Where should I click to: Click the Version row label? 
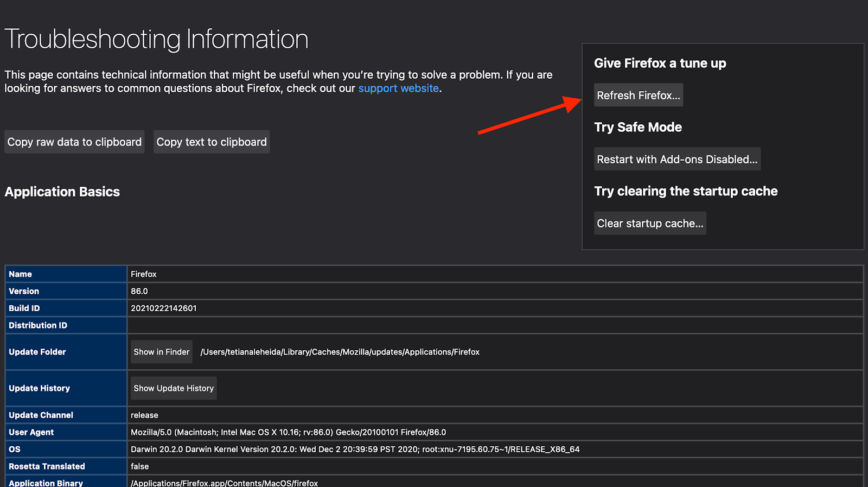[24, 291]
